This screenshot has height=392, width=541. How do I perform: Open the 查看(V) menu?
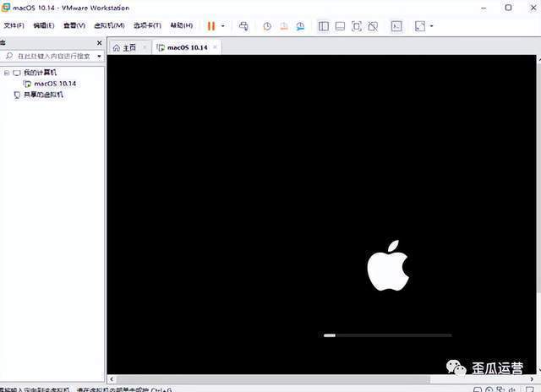[x=74, y=25]
